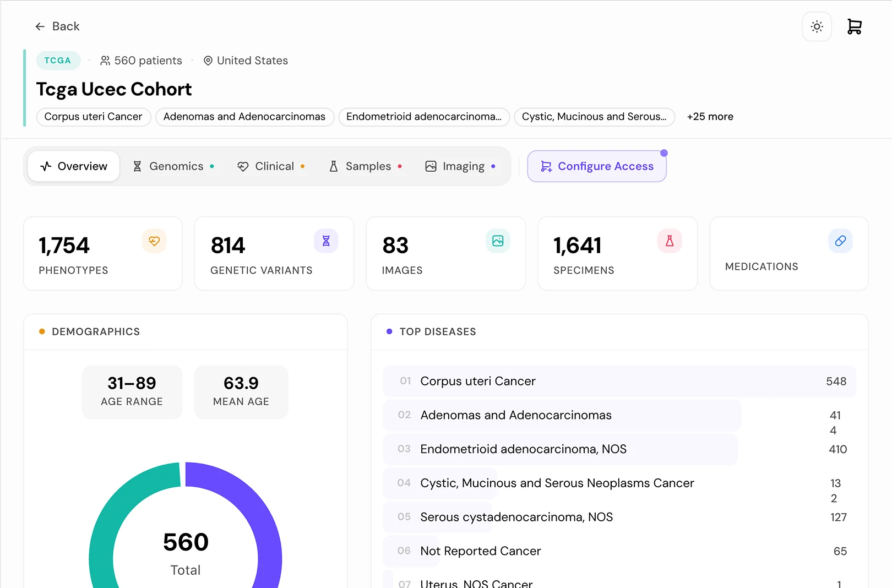Click the TCGA badge
Image resolution: width=892 pixels, height=588 pixels.
[58, 61]
